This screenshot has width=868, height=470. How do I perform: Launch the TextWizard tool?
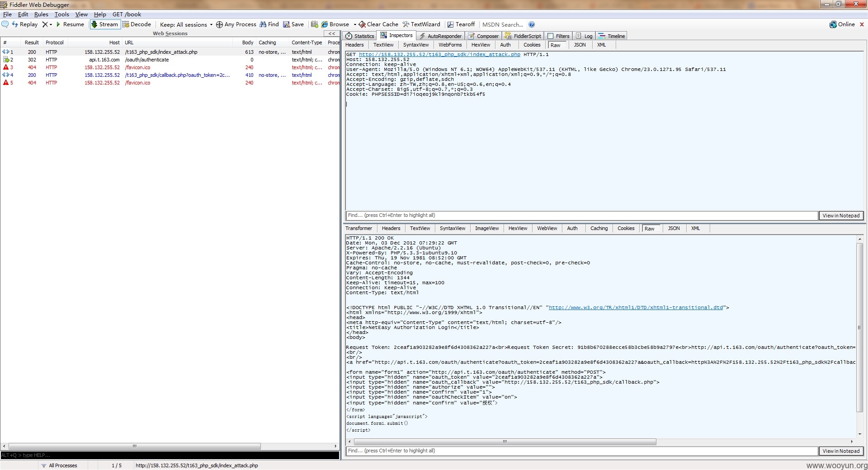421,24
